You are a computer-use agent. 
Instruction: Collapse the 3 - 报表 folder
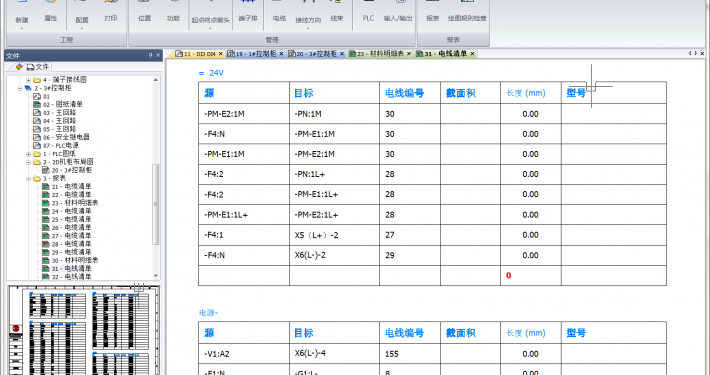tap(28, 178)
